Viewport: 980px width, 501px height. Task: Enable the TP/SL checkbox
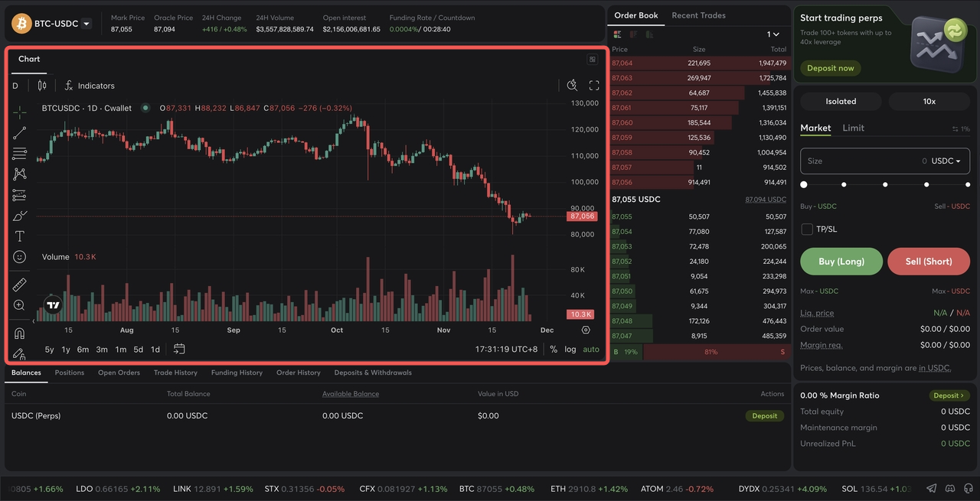(x=806, y=229)
